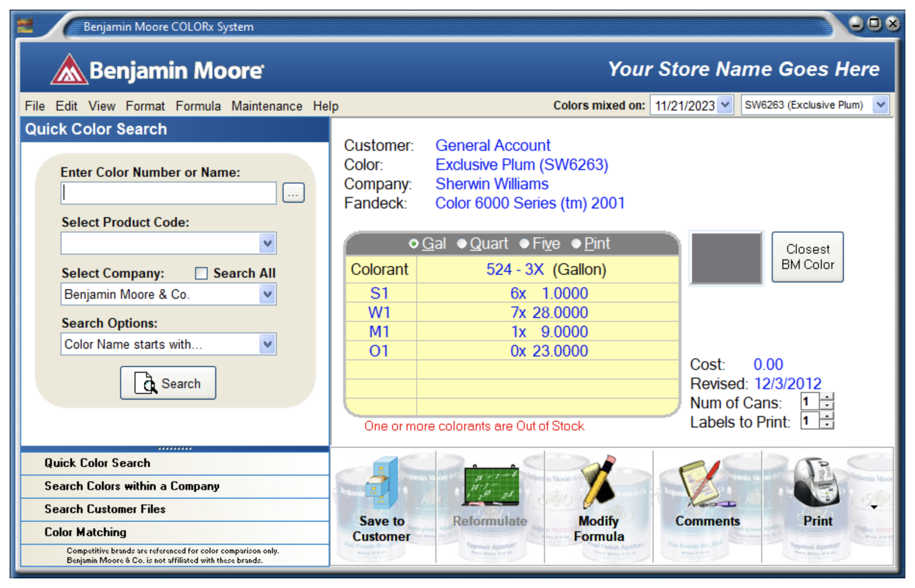This screenshot has height=588, width=915.
Task: Click the Revised date 12/3/2012
Action: [x=788, y=384]
